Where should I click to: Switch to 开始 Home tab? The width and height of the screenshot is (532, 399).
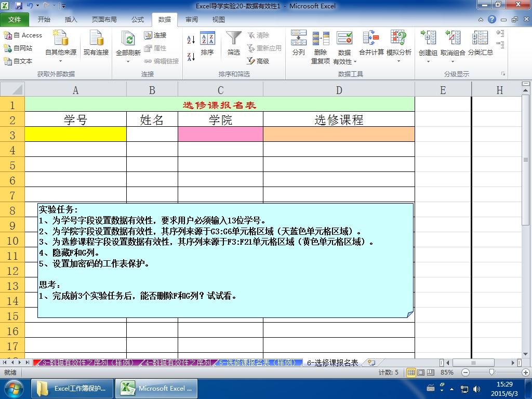[44, 20]
